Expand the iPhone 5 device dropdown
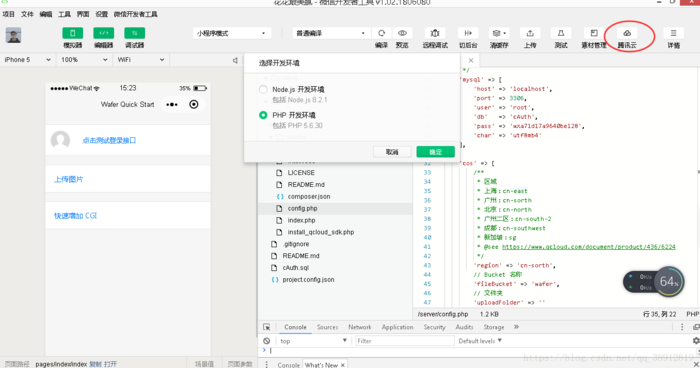700x368 pixels. pyautogui.click(x=28, y=59)
